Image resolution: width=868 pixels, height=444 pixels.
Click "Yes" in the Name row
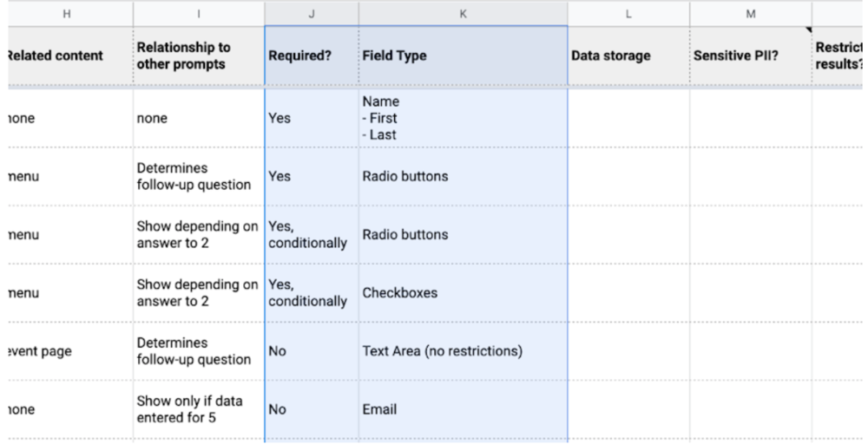pos(312,118)
